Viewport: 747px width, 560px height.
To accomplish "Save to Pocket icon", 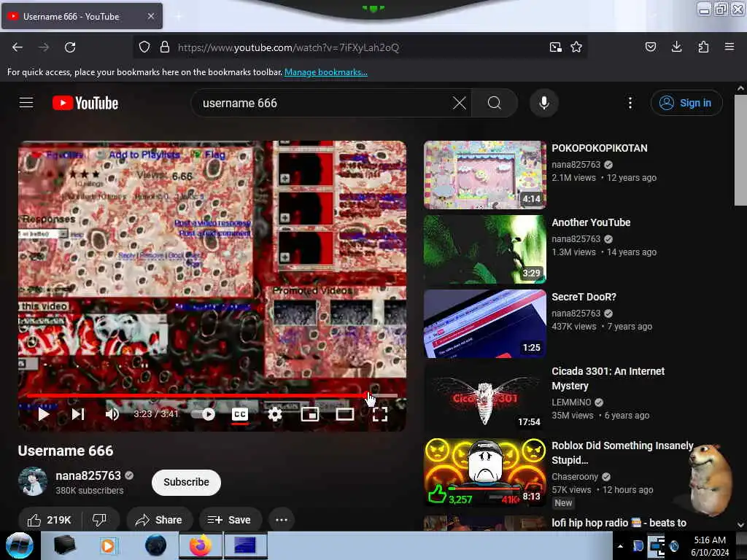I will tap(651, 47).
